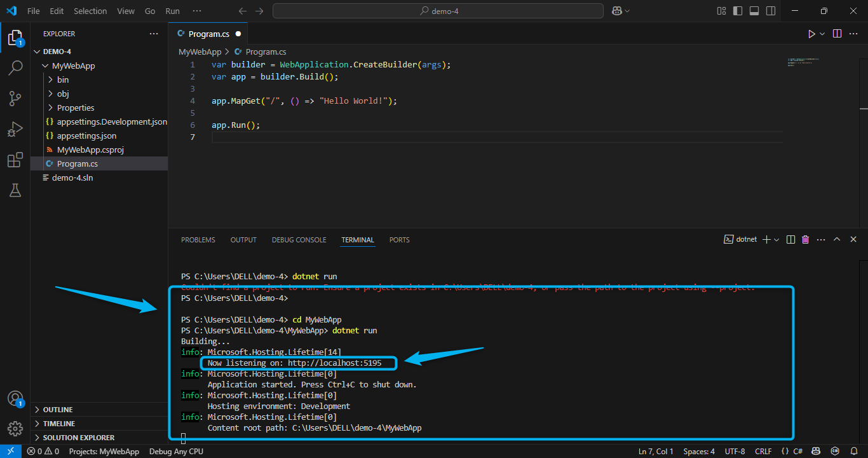
Task: Click the errors and warnings status indicator
Action: pos(43,452)
